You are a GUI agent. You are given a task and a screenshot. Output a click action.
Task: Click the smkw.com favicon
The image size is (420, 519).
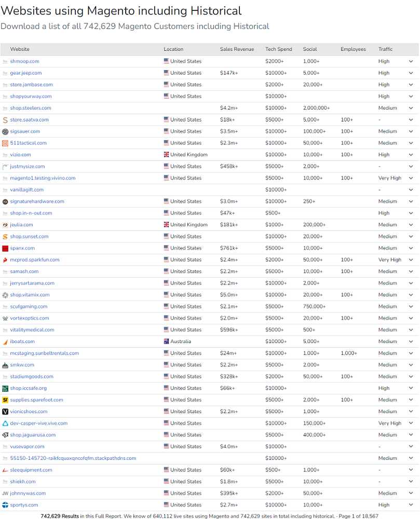pyautogui.click(x=5, y=365)
